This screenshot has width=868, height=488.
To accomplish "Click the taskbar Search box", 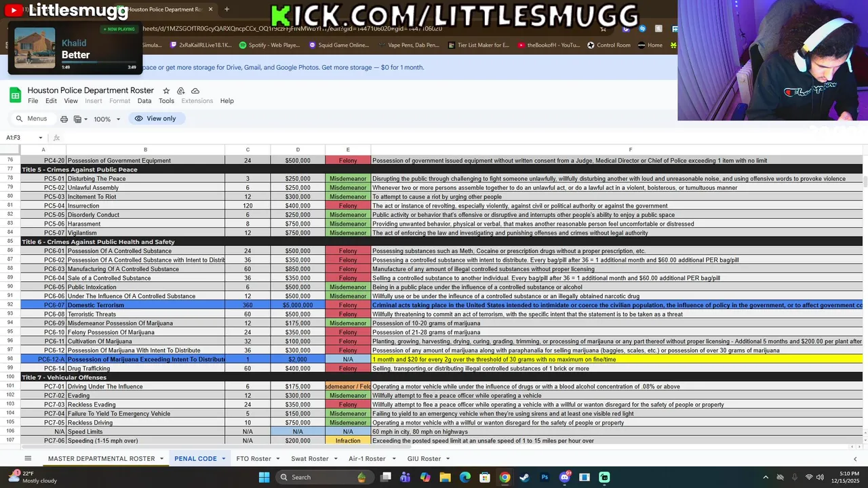I will pos(324,477).
